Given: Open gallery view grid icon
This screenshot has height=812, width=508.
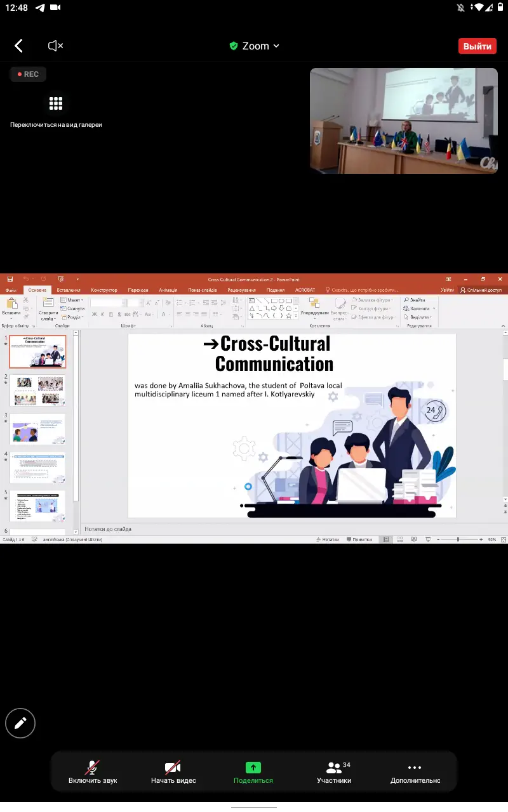Looking at the screenshot, I should click(56, 103).
